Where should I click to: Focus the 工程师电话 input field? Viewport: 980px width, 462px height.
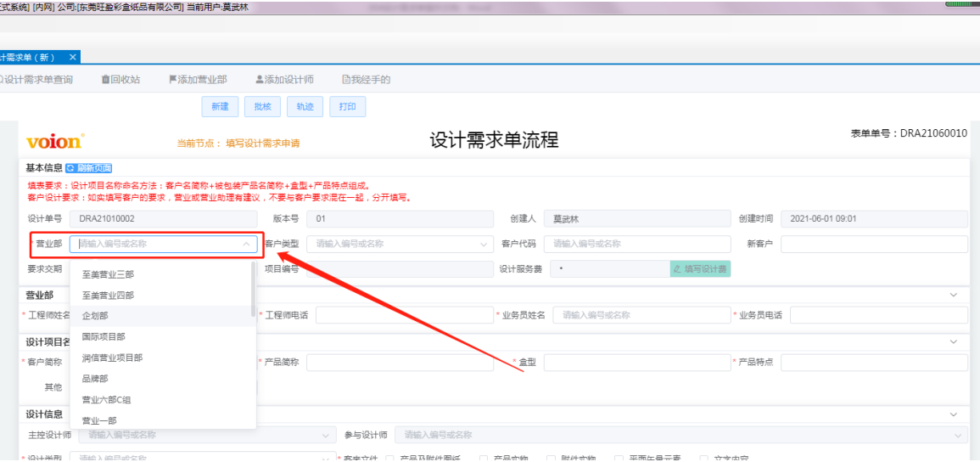pos(405,315)
